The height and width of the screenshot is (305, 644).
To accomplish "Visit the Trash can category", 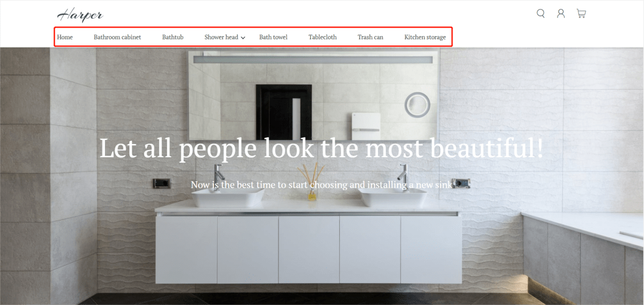I will pos(370,37).
